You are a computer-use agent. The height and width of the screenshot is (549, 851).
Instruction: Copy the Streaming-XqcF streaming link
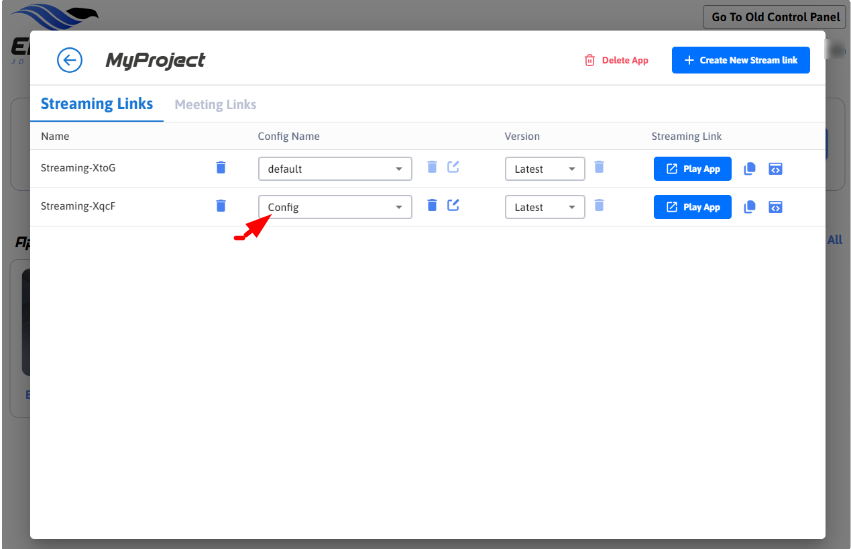tap(750, 207)
